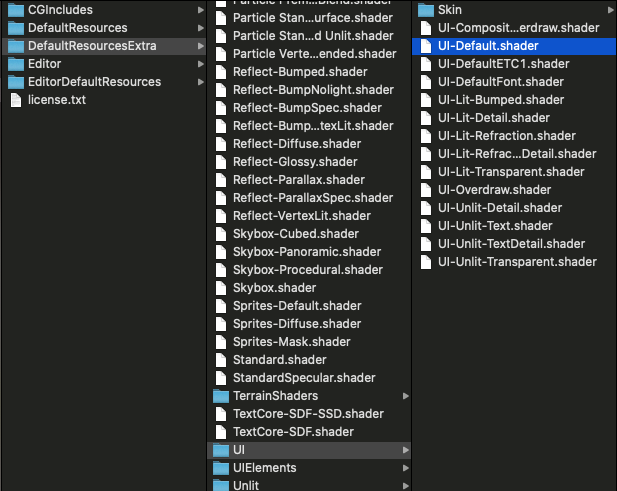
Task: Expand CGIncludes using its arrow
Action: 201,10
